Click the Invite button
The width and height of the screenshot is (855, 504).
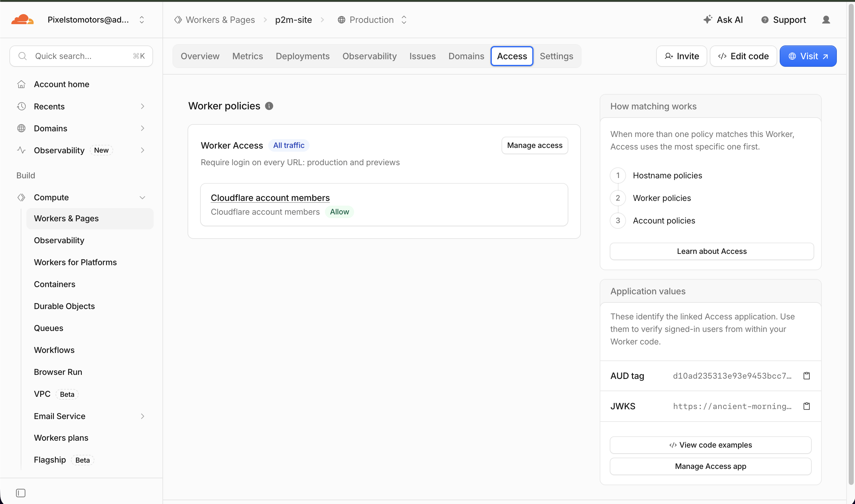[x=681, y=56]
